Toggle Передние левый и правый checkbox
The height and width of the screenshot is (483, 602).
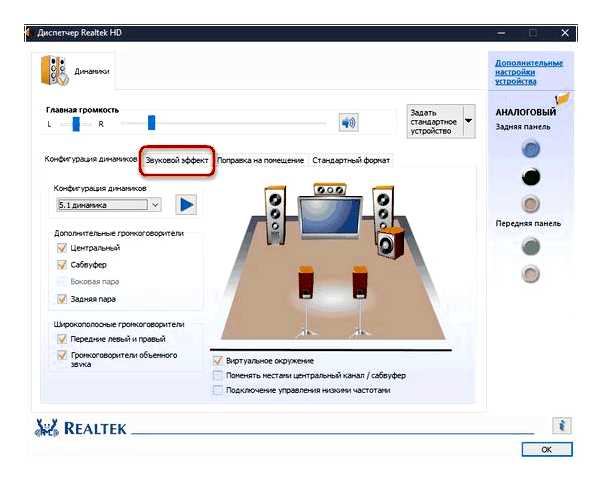point(62,339)
